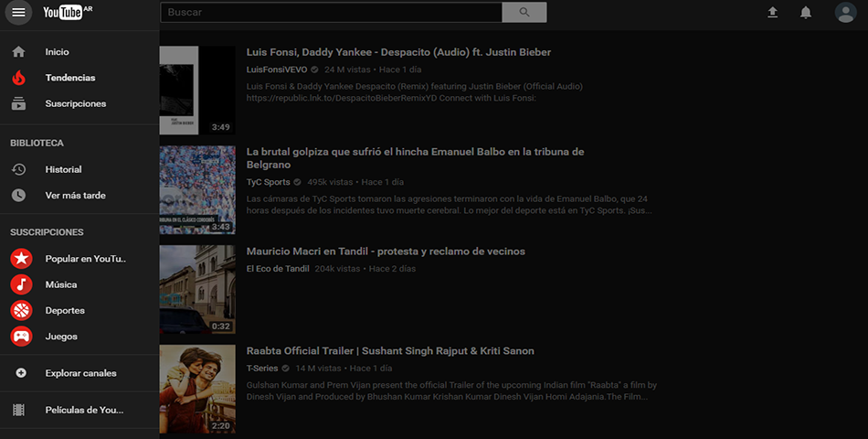Click the Popular en YouTube star icon
The width and height of the screenshot is (868, 439).
[x=21, y=258]
